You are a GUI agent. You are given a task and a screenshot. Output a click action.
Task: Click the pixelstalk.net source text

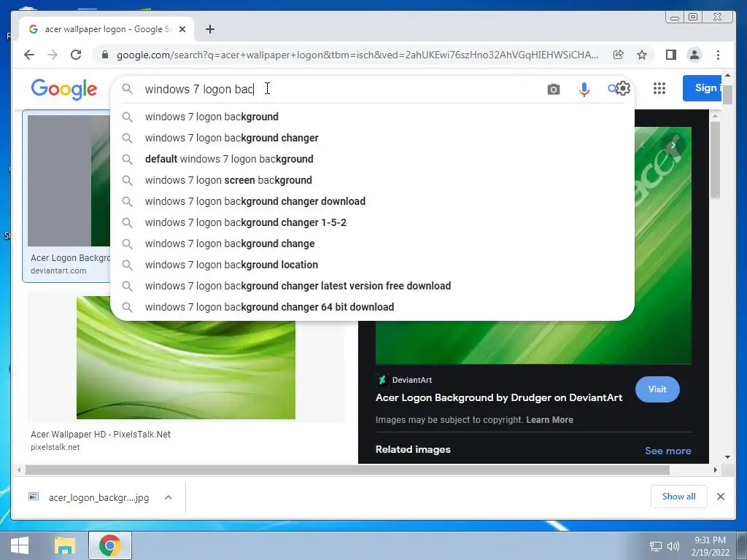[55, 447]
